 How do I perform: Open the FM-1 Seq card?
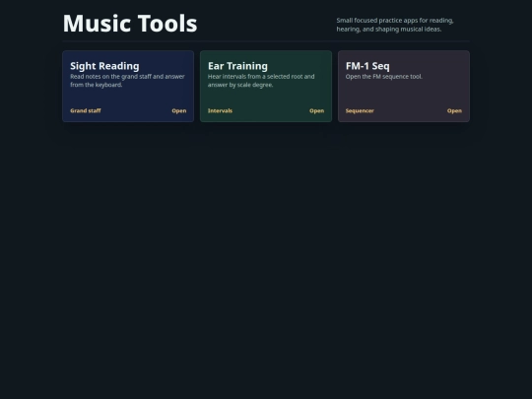[x=404, y=86]
